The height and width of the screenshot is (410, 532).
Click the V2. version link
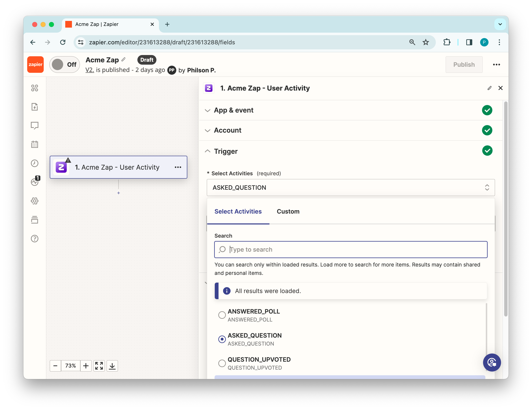tap(90, 70)
